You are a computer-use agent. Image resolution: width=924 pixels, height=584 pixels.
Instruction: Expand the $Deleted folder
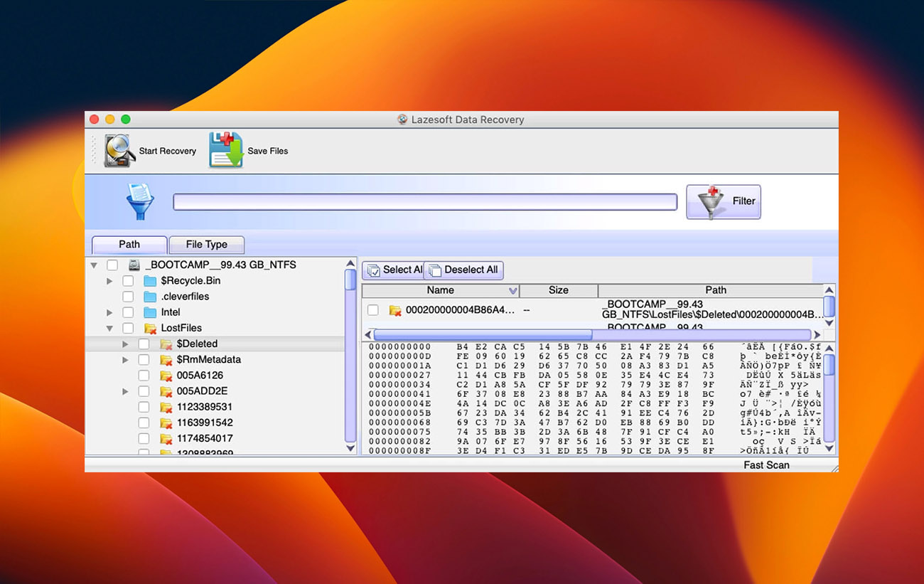125,344
